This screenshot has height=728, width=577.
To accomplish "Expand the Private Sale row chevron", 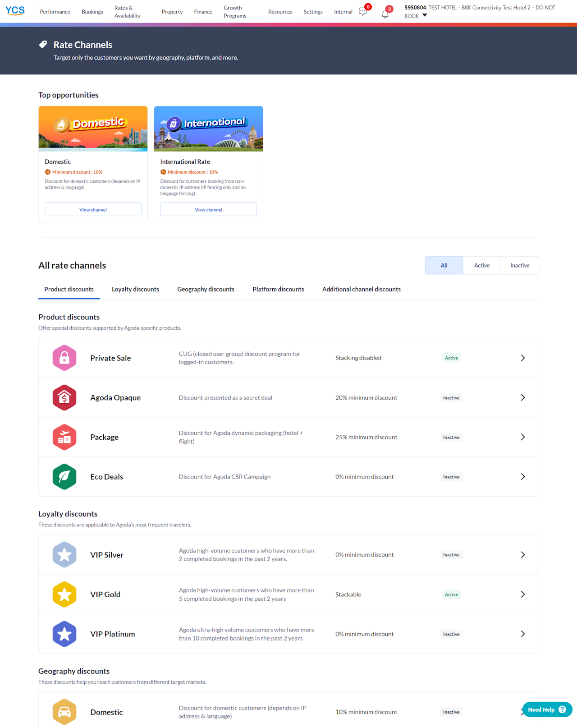I will [x=523, y=358].
